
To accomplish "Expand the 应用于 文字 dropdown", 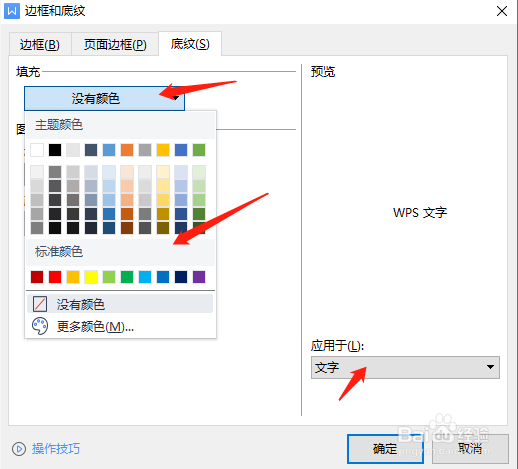I will tap(405, 367).
